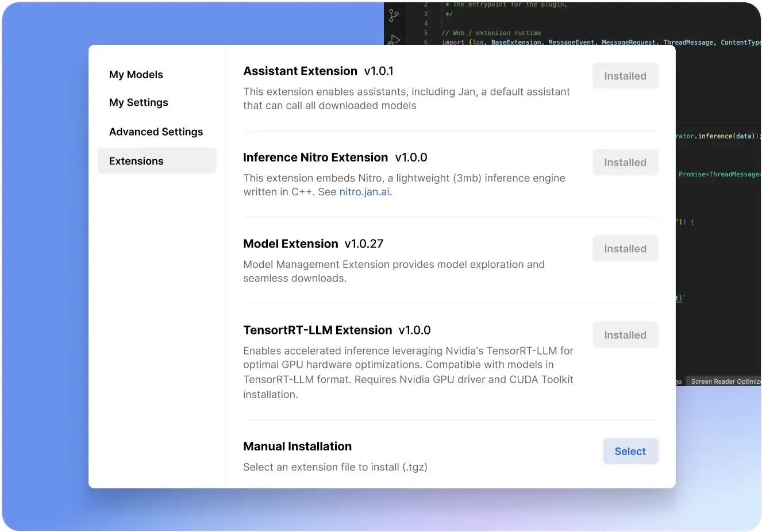The width and height of the screenshot is (762, 532).
Task: Click Screen Reader Optimized status item
Action: point(725,381)
